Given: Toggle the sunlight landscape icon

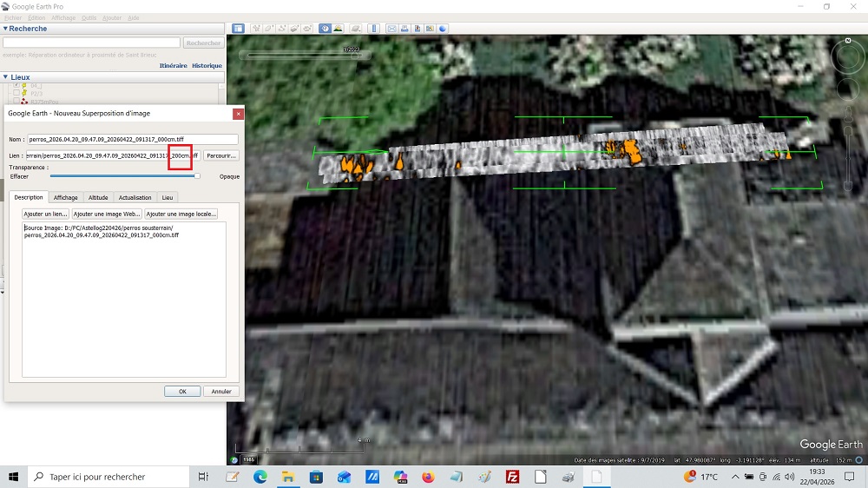Looking at the screenshot, I should [337, 28].
